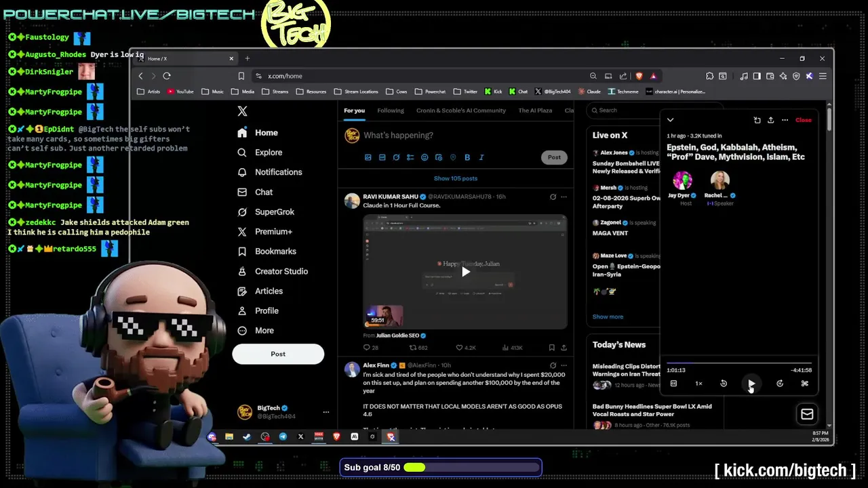
Task: Open BigTech account options ellipsis
Action: click(x=325, y=412)
